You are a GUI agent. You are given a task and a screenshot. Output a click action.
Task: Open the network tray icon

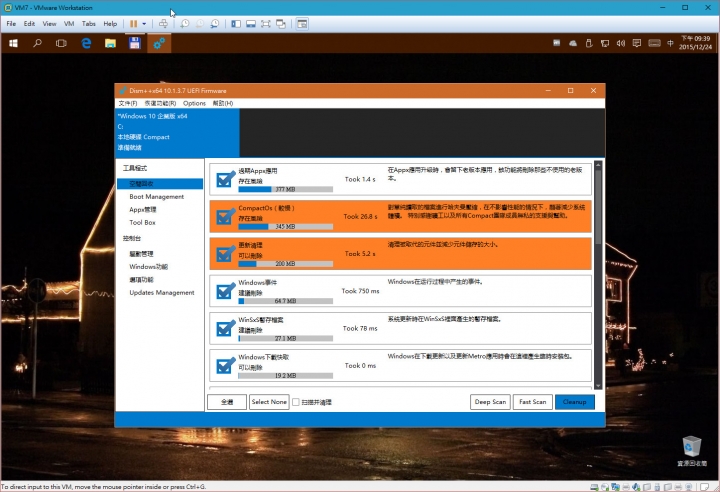(x=605, y=43)
